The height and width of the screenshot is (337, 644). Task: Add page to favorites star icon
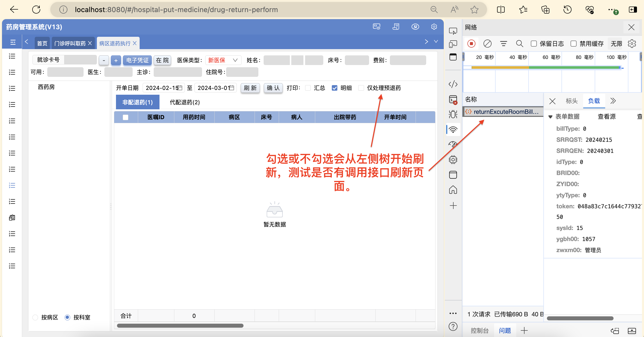pos(474,10)
